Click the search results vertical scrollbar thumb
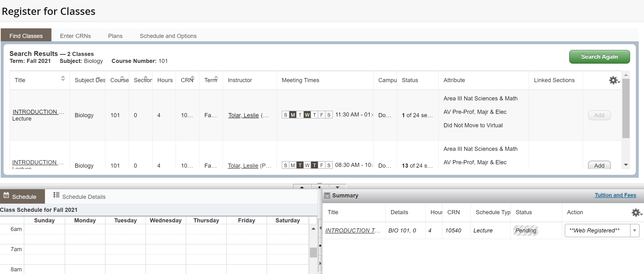The height and width of the screenshot is (274, 644). [x=626, y=108]
